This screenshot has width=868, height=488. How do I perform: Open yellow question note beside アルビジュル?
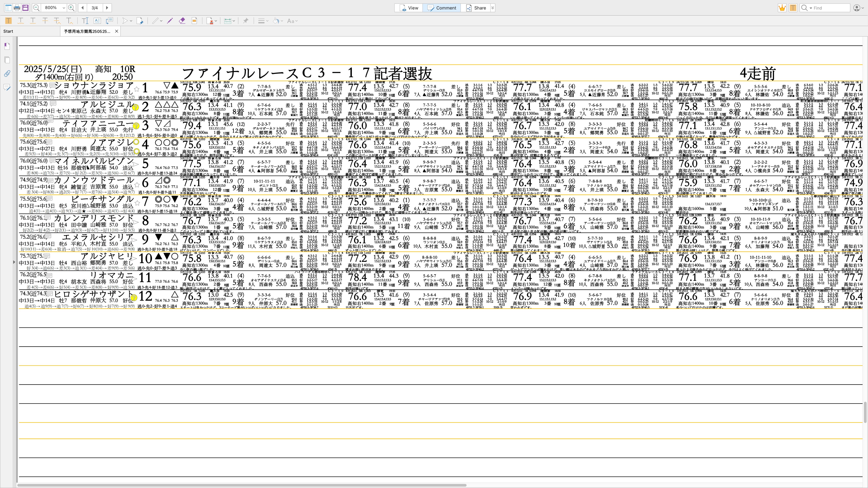[135, 107]
